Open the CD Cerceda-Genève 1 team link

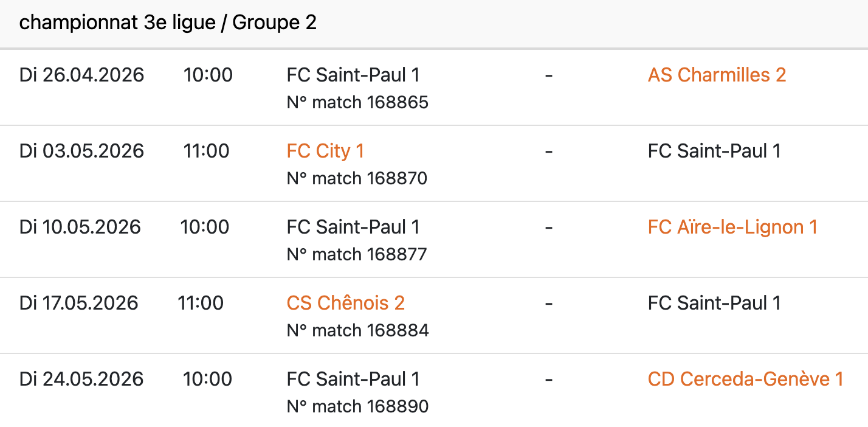pyautogui.click(x=745, y=379)
